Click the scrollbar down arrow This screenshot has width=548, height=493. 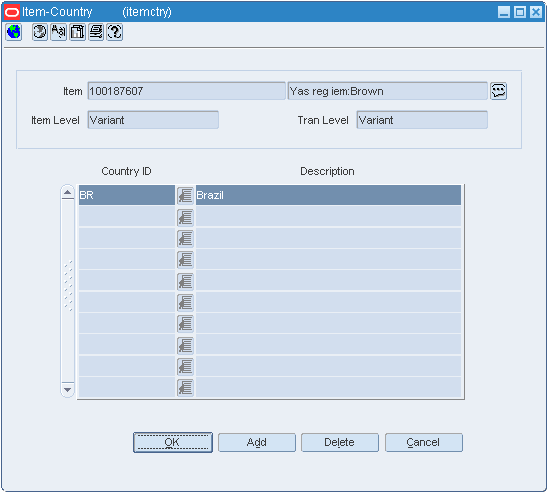pyautogui.click(x=67, y=390)
